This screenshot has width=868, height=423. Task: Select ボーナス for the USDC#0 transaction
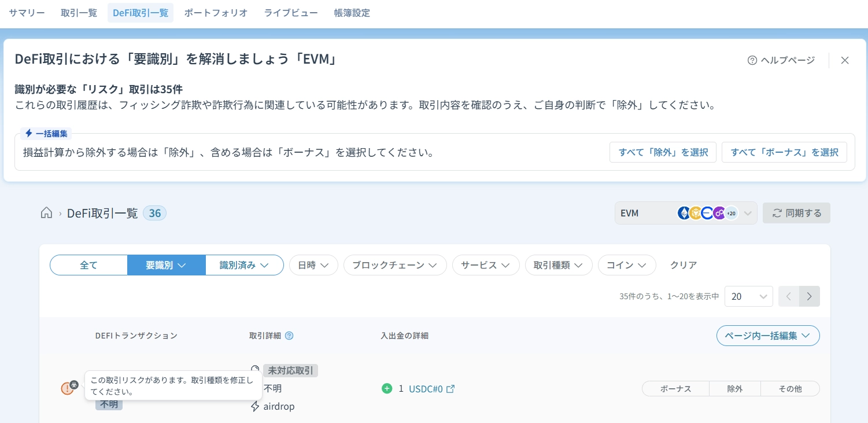[675, 389]
